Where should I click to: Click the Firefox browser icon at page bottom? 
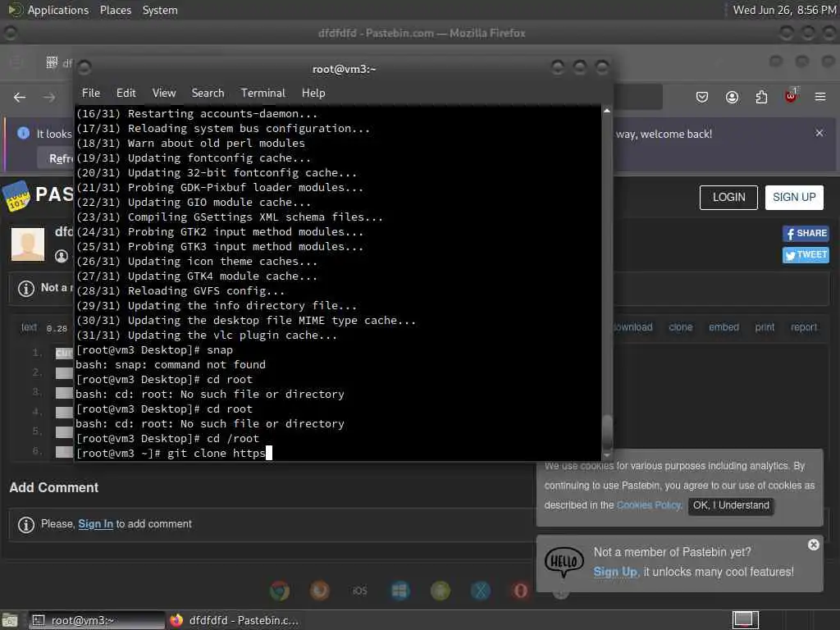pyautogui.click(x=320, y=591)
